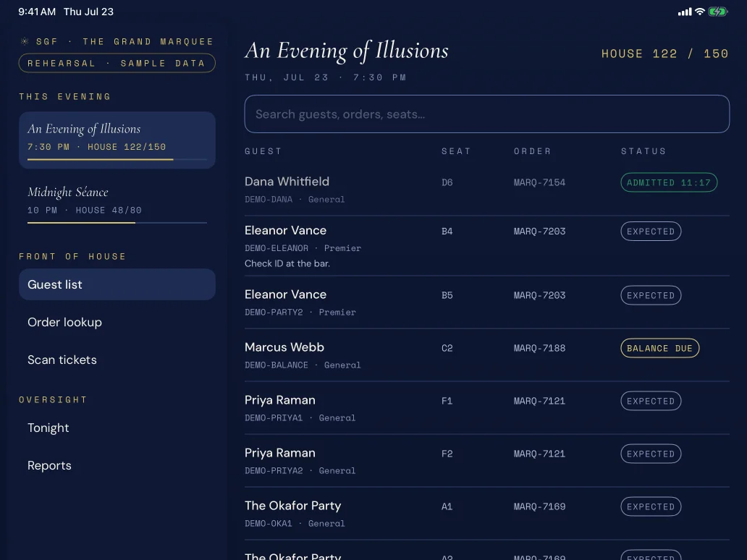Open Dana Whitfield guest row
Viewport: 747px width, 560px height.
coord(487,190)
